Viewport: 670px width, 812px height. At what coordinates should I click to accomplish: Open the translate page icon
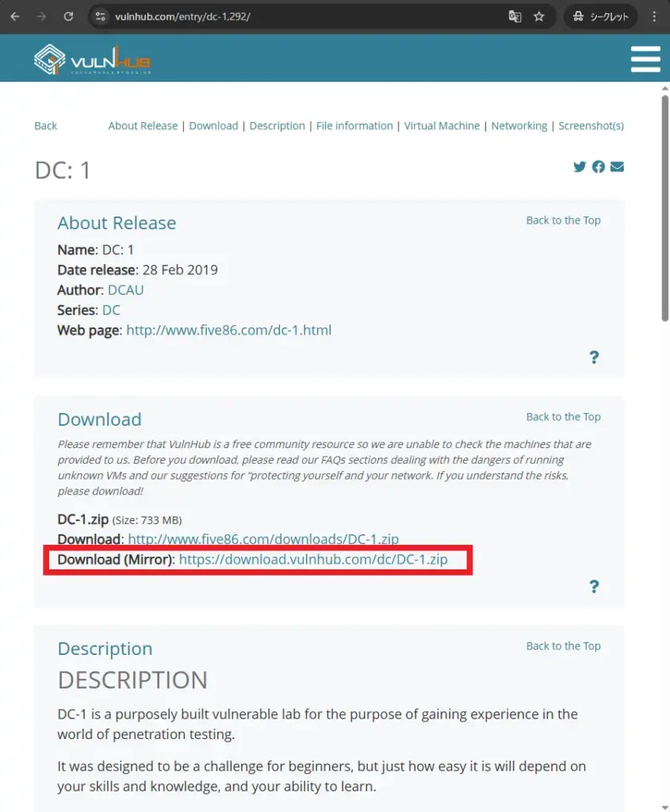[515, 17]
